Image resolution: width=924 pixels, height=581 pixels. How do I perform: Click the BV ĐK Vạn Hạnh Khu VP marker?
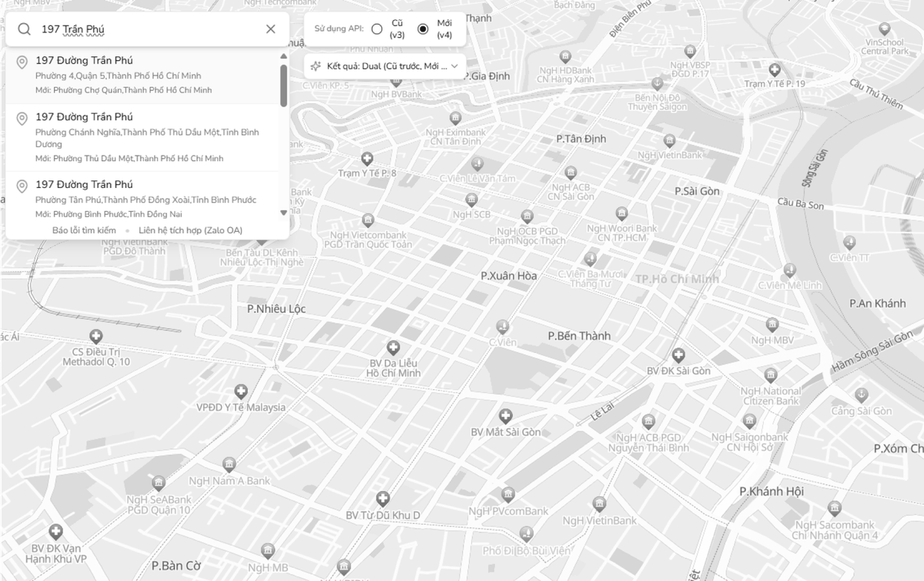point(55,532)
